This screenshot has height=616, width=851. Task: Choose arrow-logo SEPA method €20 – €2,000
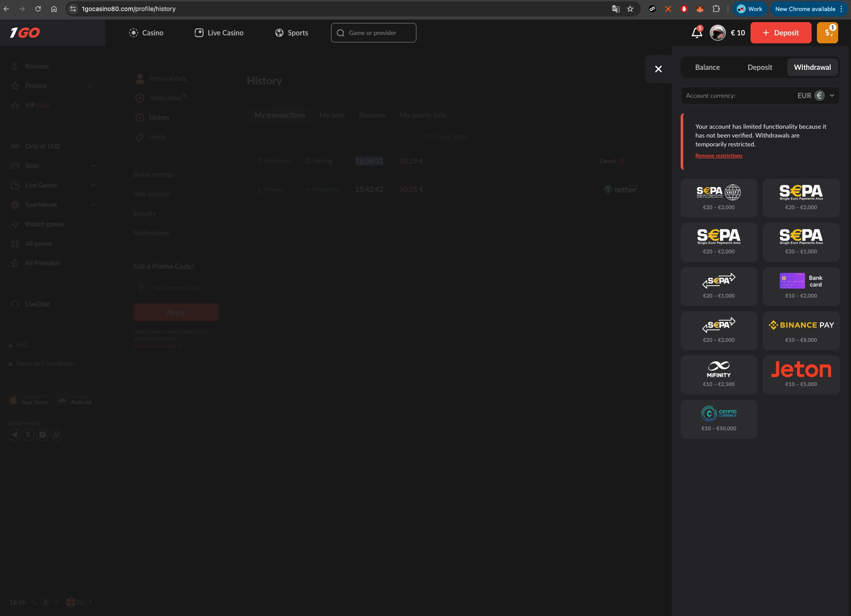719,330
